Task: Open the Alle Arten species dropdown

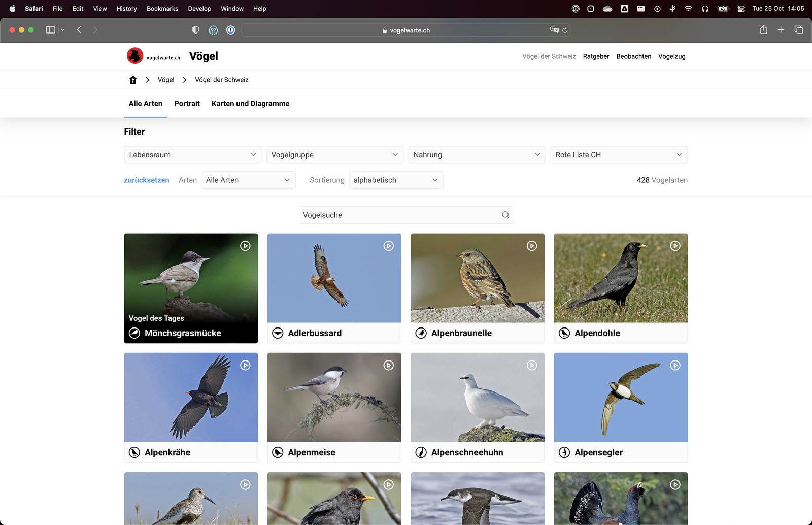Action: pos(249,180)
